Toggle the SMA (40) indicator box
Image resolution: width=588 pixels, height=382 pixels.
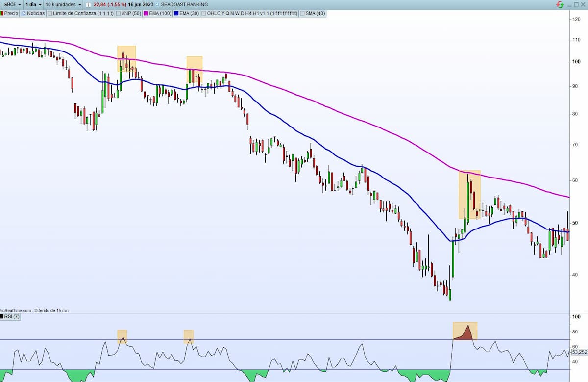point(302,13)
